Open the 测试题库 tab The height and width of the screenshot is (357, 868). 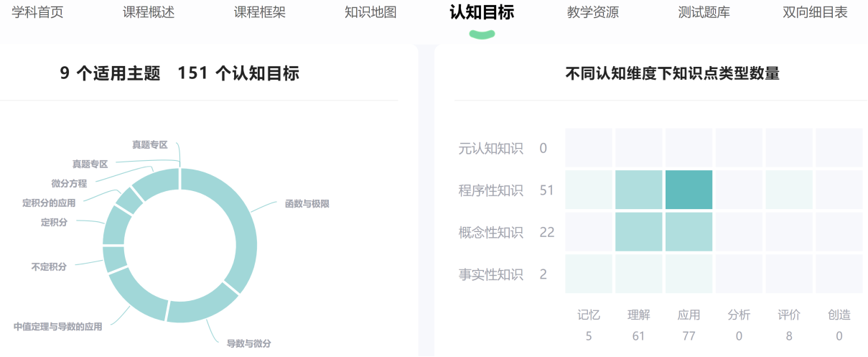pos(704,12)
